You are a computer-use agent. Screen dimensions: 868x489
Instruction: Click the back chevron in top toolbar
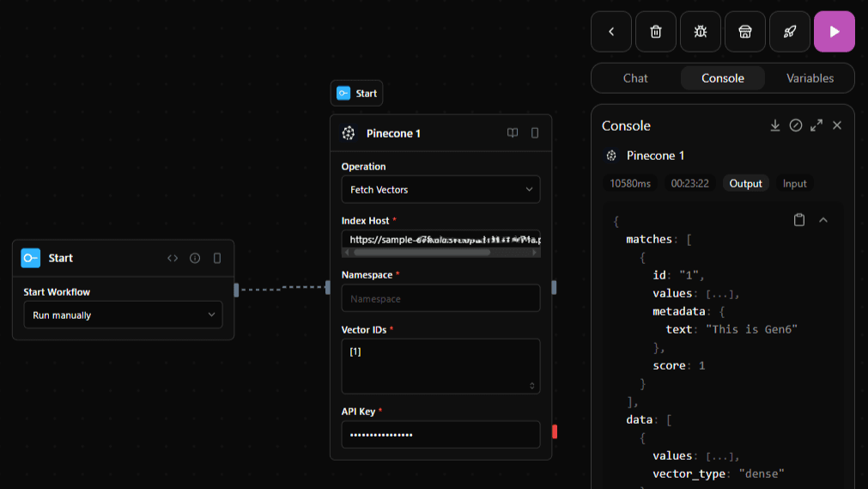click(611, 32)
